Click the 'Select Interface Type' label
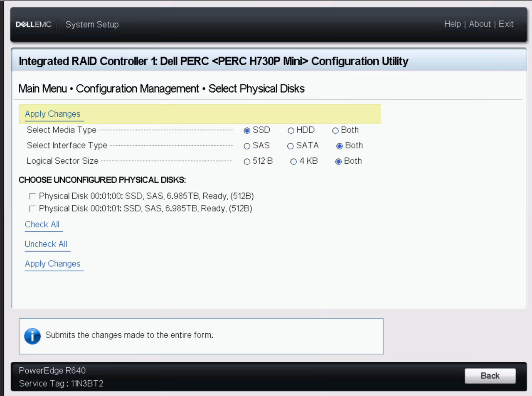Image resolution: width=532 pixels, height=396 pixels. pyautogui.click(x=67, y=145)
